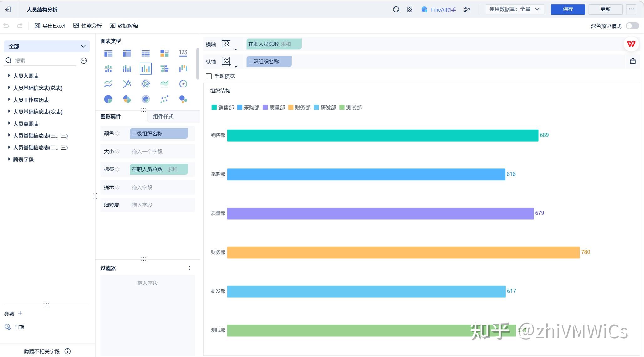Open the FineAI助手 assistant

[x=439, y=9]
